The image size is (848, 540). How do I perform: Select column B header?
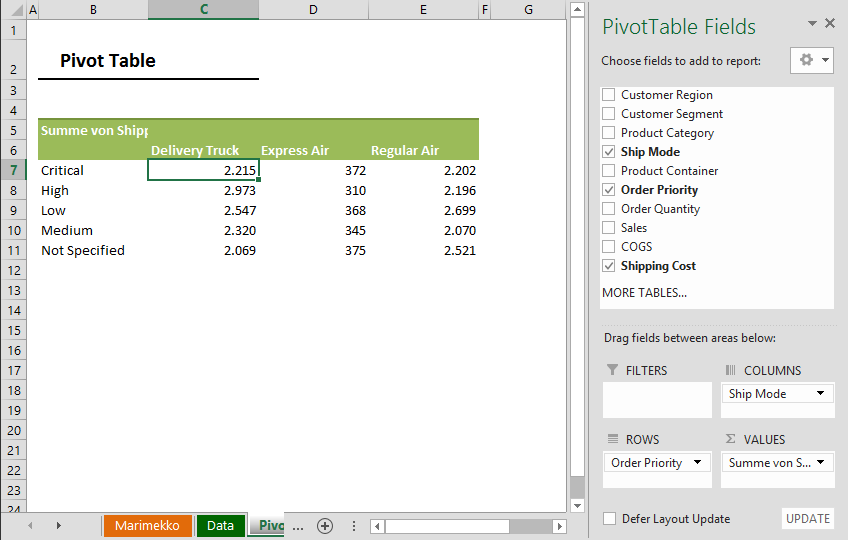93,10
